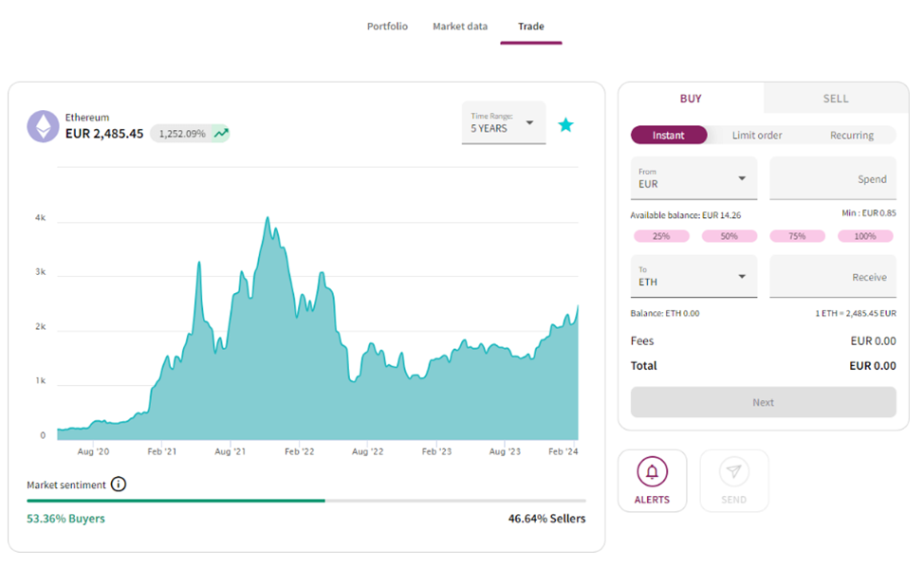The width and height of the screenshot is (924, 568).
Task: Choose the Recurring order type
Action: [851, 136]
